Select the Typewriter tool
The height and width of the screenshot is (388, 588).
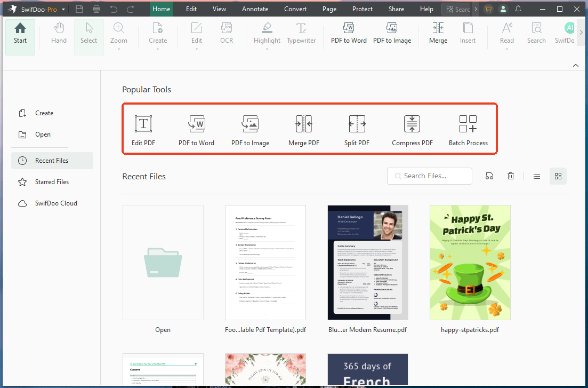[301, 34]
